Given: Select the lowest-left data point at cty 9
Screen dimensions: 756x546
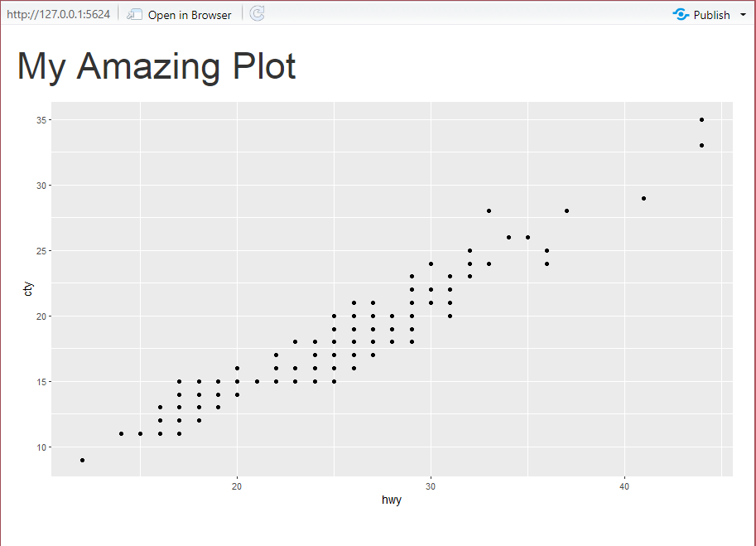Looking at the screenshot, I should coord(82,460).
